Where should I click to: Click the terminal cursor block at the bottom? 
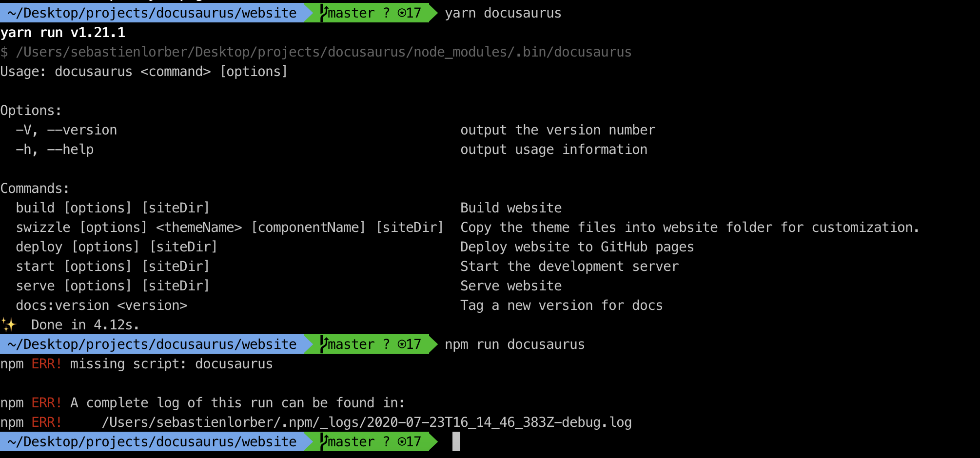[456, 441]
